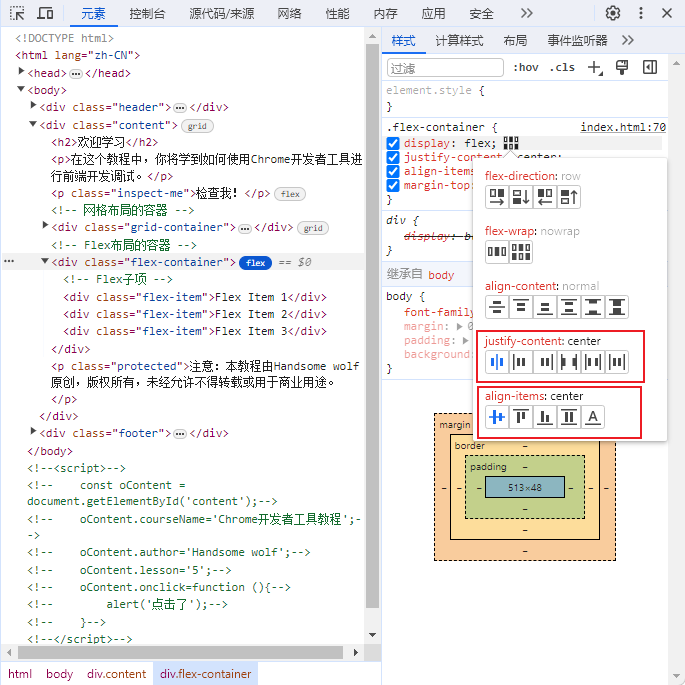Set flex-wrap to nowrap

coord(497,252)
